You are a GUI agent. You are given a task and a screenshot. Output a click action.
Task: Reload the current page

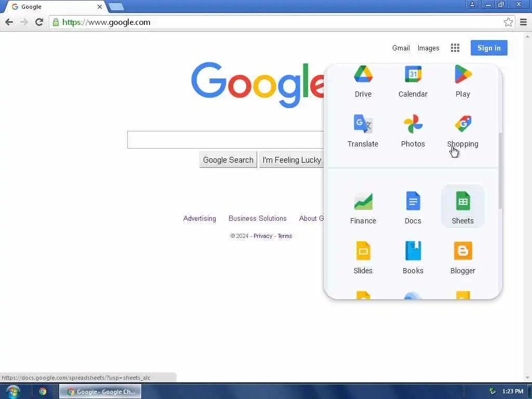pos(39,22)
